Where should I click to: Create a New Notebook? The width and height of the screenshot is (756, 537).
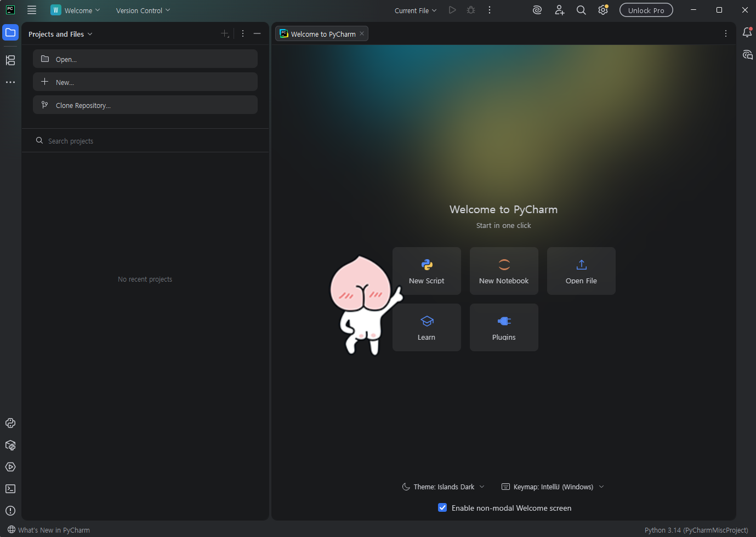tap(504, 271)
